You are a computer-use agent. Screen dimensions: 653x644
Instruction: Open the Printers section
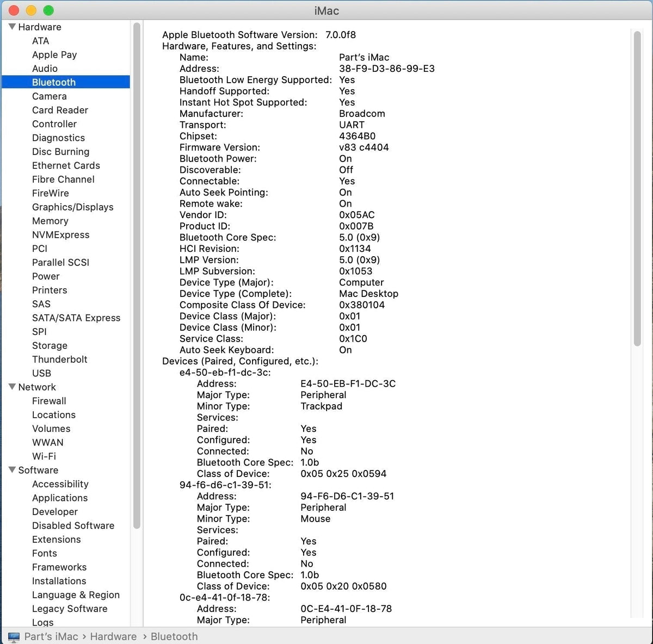coord(50,290)
